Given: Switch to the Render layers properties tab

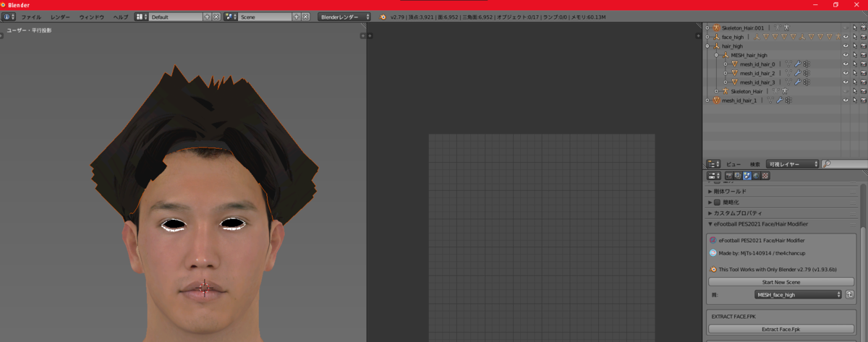Looking at the screenshot, I should (738, 176).
